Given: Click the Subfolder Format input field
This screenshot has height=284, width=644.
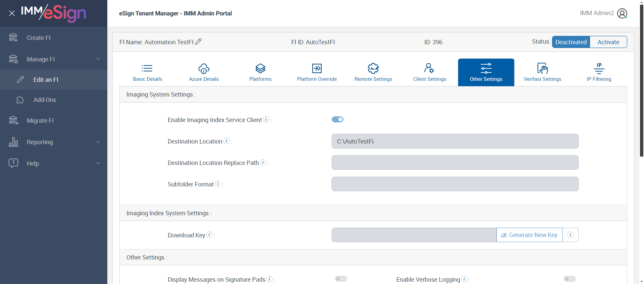Looking at the screenshot, I should pyautogui.click(x=455, y=184).
